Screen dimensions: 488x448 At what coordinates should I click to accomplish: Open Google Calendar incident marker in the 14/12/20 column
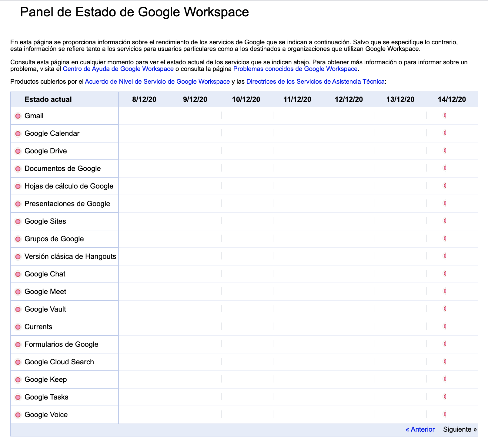pyautogui.click(x=445, y=133)
